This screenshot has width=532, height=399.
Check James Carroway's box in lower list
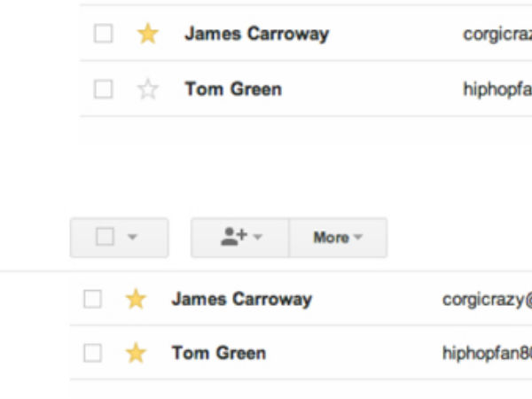[x=92, y=299]
